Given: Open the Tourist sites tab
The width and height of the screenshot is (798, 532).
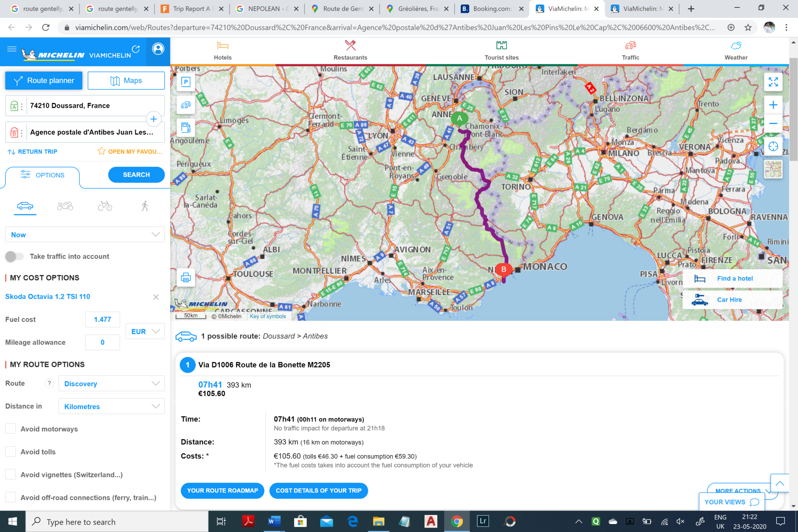Looking at the screenshot, I should (x=501, y=51).
